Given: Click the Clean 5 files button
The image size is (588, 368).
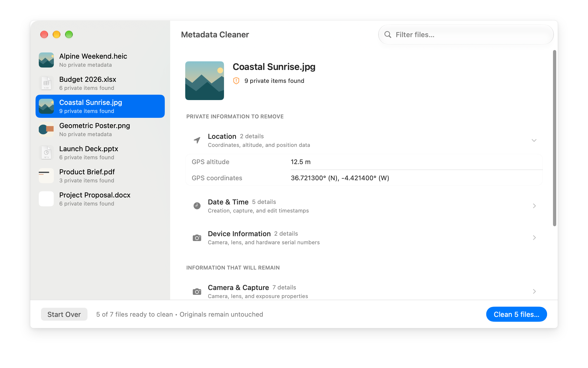Looking at the screenshot, I should 516,314.
